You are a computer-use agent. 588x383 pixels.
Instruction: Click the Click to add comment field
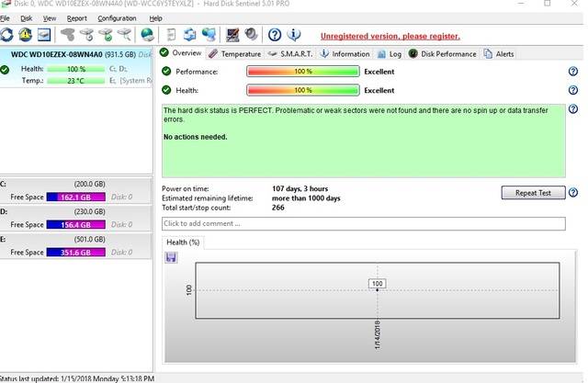tap(364, 224)
